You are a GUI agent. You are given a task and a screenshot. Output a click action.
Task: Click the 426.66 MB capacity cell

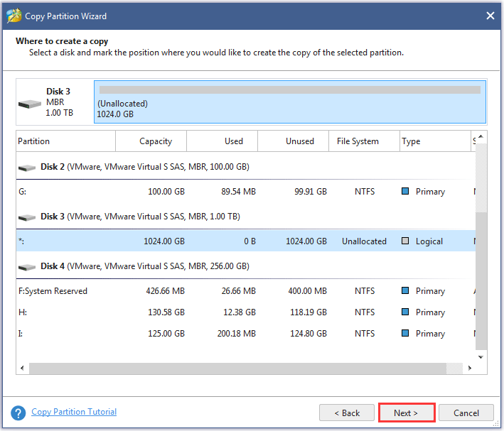[165, 291]
